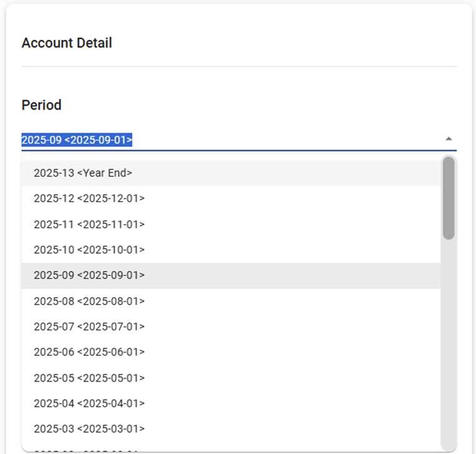476x454 pixels.
Task: Choose period 2025-12 from the list
Action: click(89, 199)
